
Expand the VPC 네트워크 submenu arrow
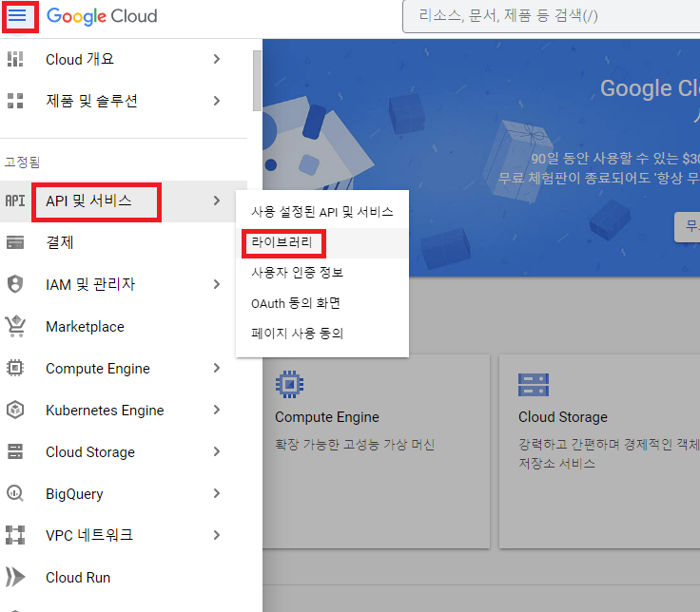[217, 535]
